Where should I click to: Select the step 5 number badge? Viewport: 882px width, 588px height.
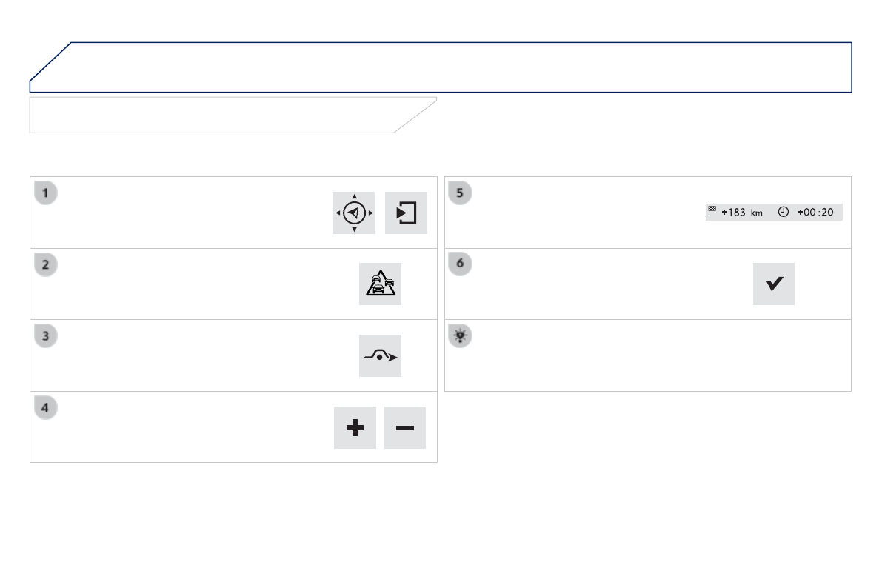[x=461, y=193]
